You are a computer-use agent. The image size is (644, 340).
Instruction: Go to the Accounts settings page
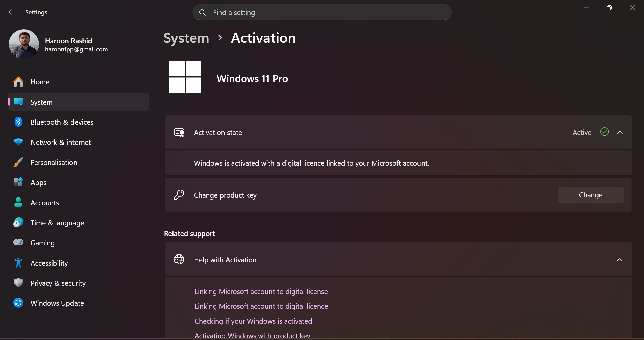pyautogui.click(x=45, y=203)
